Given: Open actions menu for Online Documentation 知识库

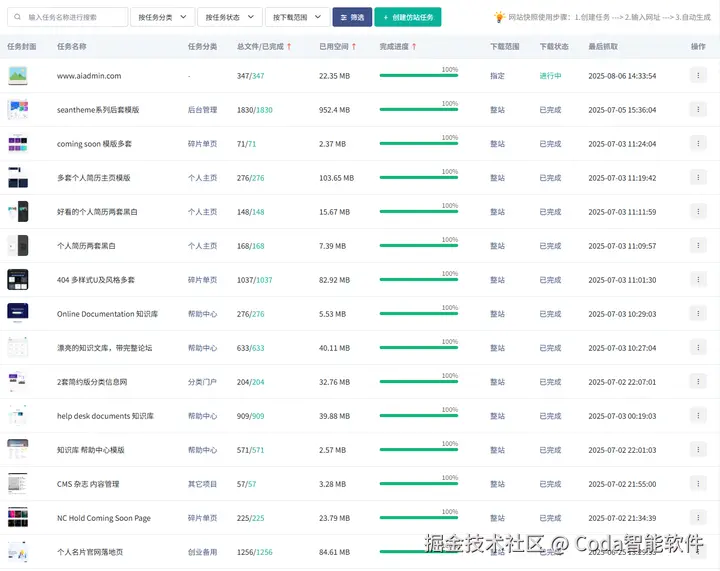Looking at the screenshot, I should pyautogui.click(x=698, y=313).
